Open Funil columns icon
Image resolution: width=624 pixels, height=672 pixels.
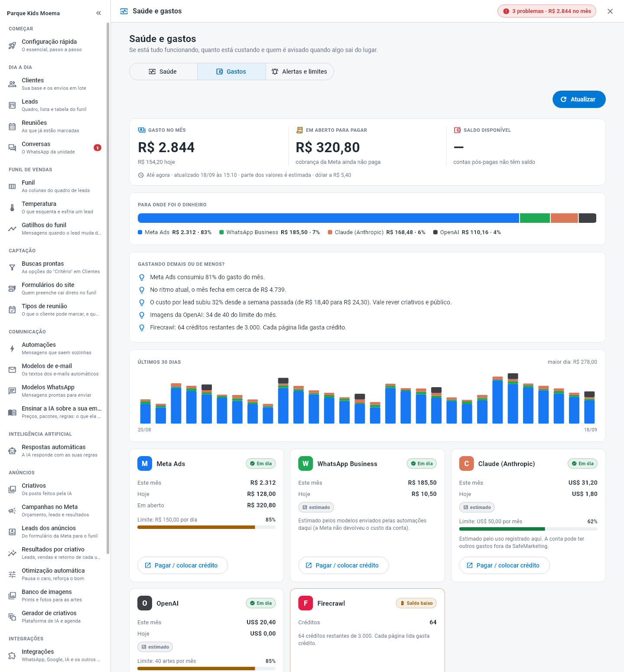pyautogui.click(x=12, y=186)
